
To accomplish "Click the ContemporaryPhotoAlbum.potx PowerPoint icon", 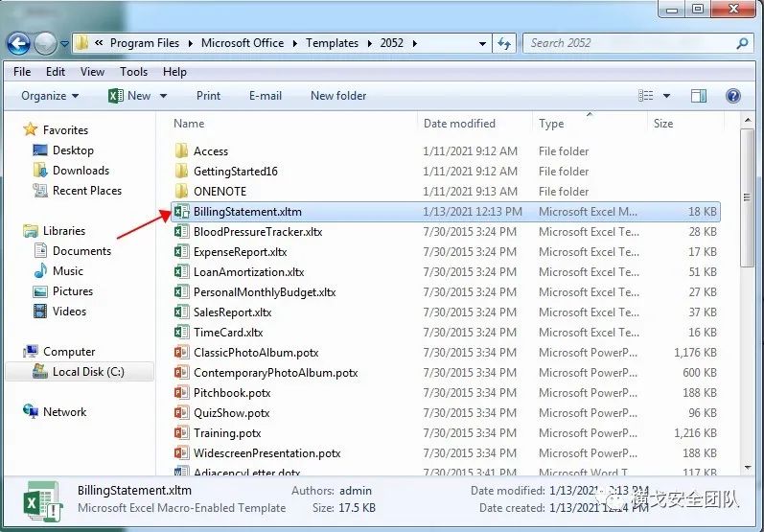I will coord(181,372).
